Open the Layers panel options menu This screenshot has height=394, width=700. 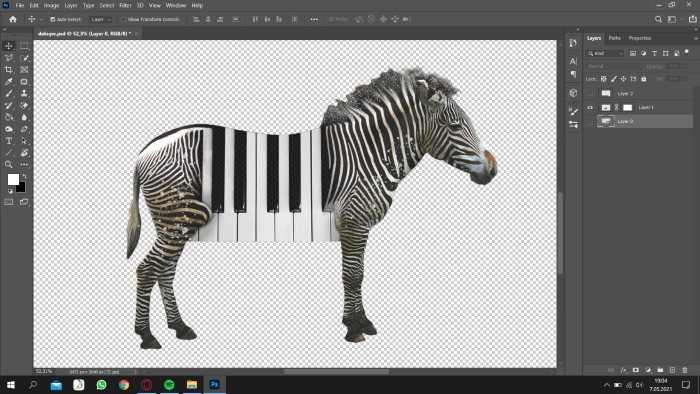click(x=696, y=38)
